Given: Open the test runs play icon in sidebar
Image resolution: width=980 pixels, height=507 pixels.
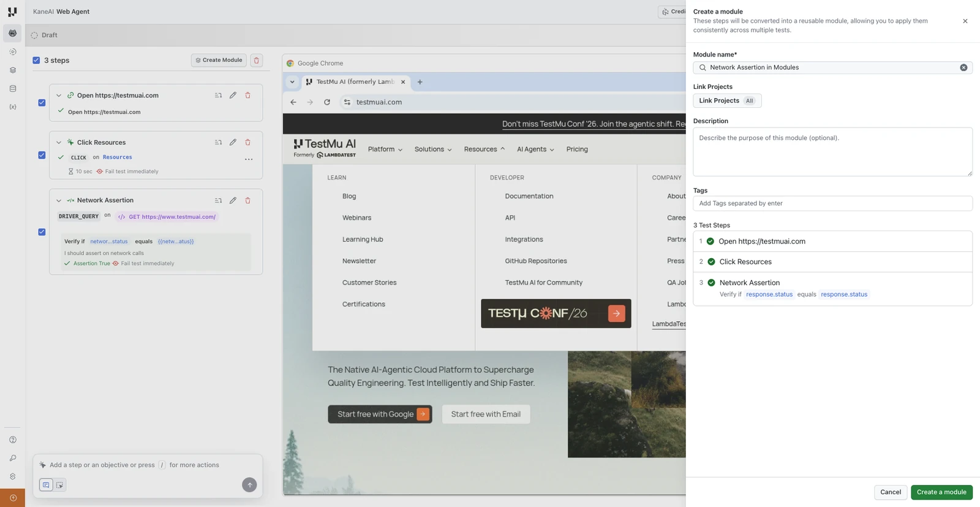Looking at the screenshot, I should pos(12,52).
